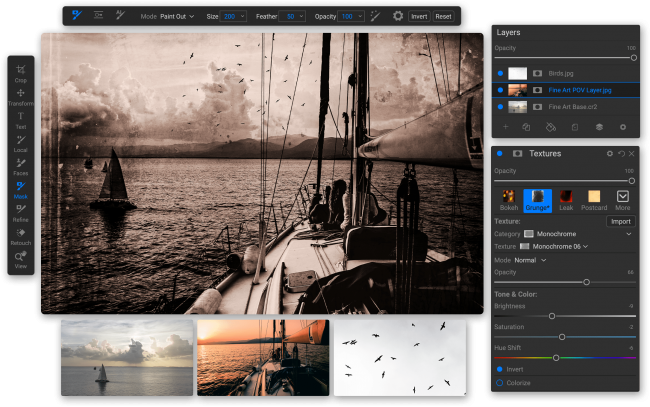This screenshot has height=407, width=650.
Task: Click the Import texture button
Action: [620, 221]
